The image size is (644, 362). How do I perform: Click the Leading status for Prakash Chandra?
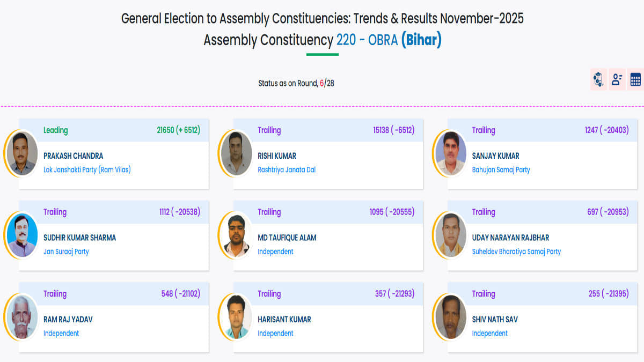(x=55, y=130)
